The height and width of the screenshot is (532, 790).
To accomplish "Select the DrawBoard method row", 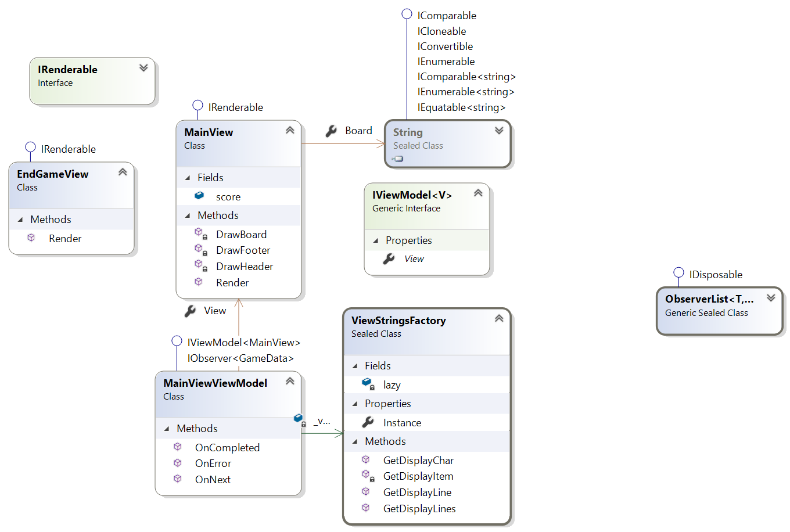I will 239,234.
